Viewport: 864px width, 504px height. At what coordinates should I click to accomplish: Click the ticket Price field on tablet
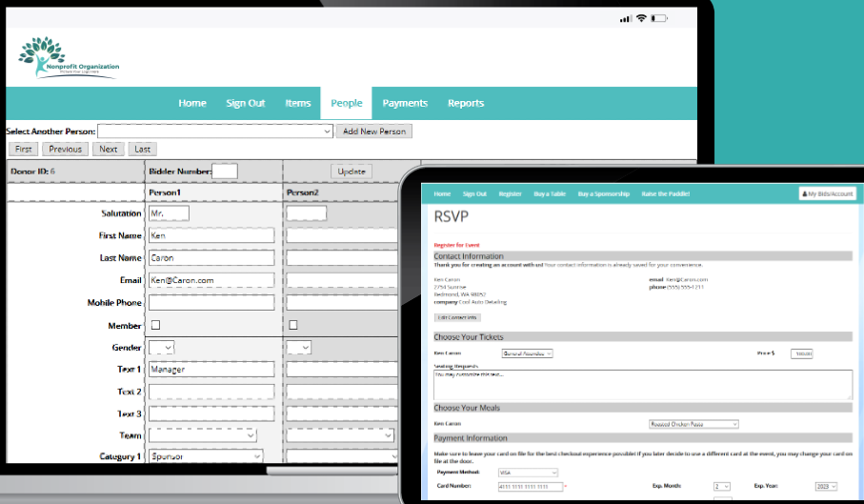[802, 353]
